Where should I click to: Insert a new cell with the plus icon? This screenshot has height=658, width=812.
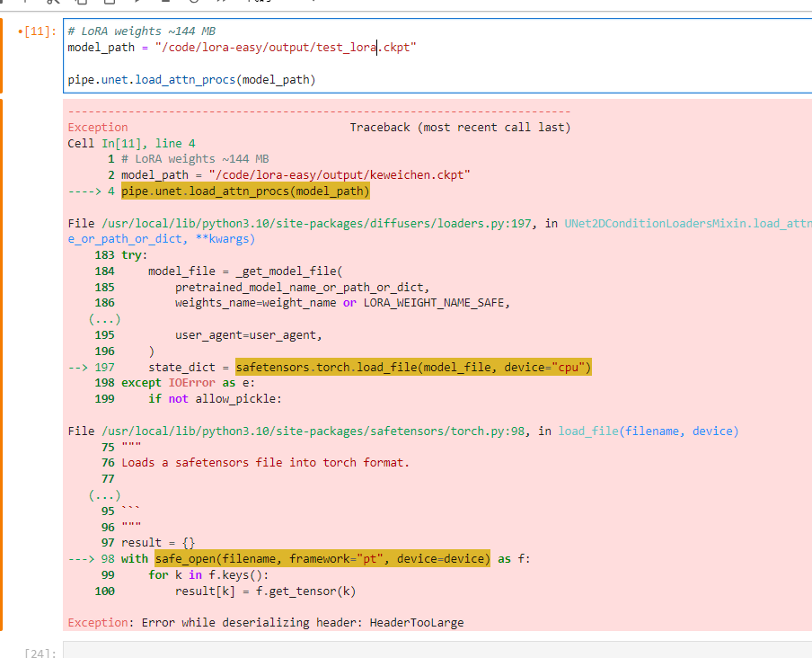coord(28,4)
